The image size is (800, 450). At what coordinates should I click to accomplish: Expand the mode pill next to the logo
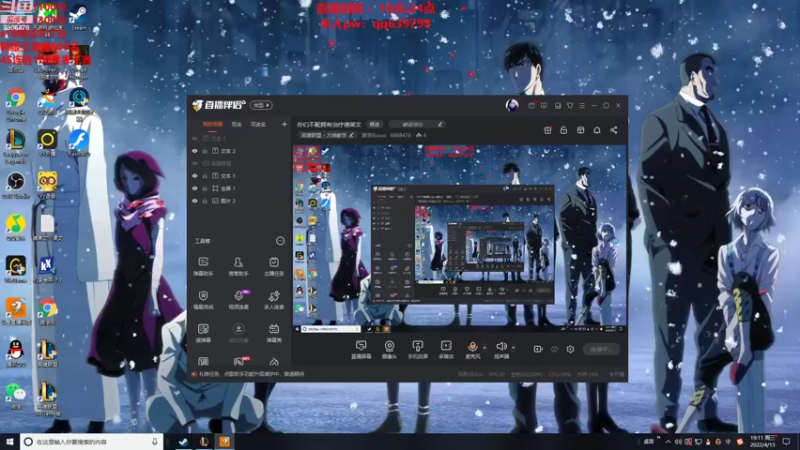(x=262, y=105)
